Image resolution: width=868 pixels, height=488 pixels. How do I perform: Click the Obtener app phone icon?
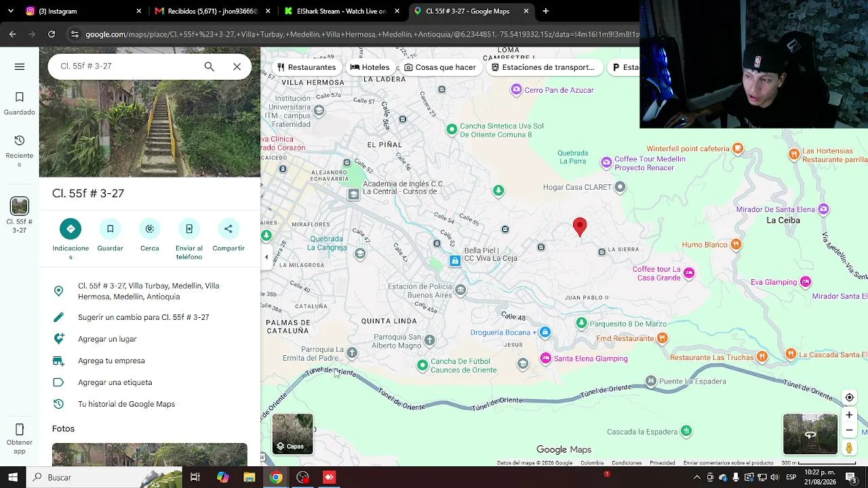[20, 430]
